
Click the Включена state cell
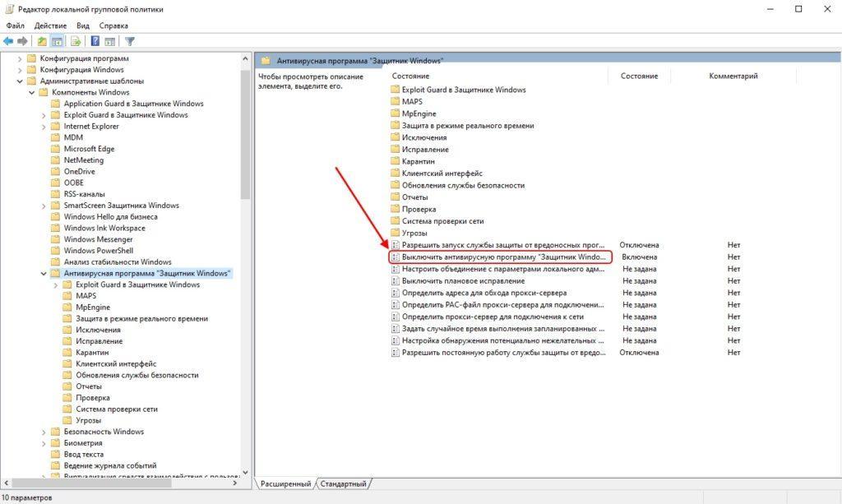coord(639,257)
